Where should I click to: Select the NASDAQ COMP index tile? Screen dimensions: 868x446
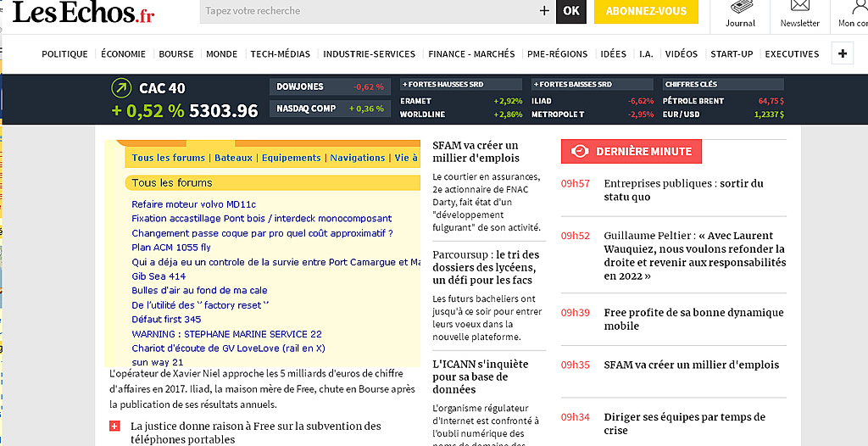click(330, 109)
